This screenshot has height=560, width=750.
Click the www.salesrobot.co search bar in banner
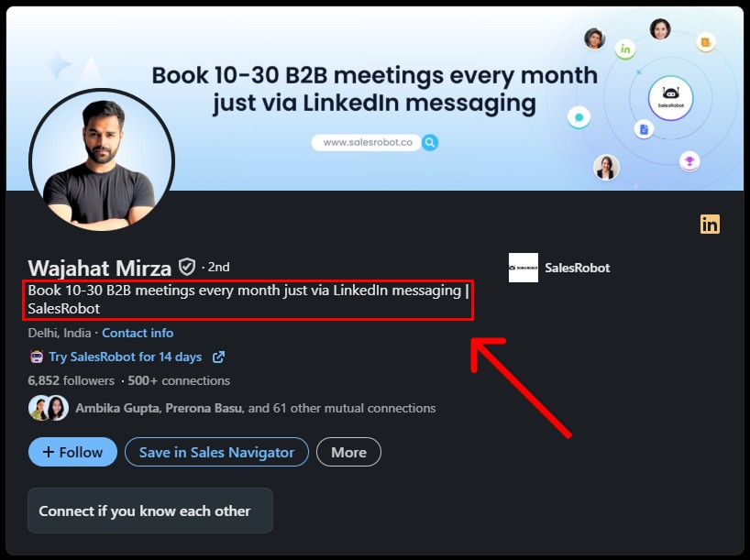[367, 142]
